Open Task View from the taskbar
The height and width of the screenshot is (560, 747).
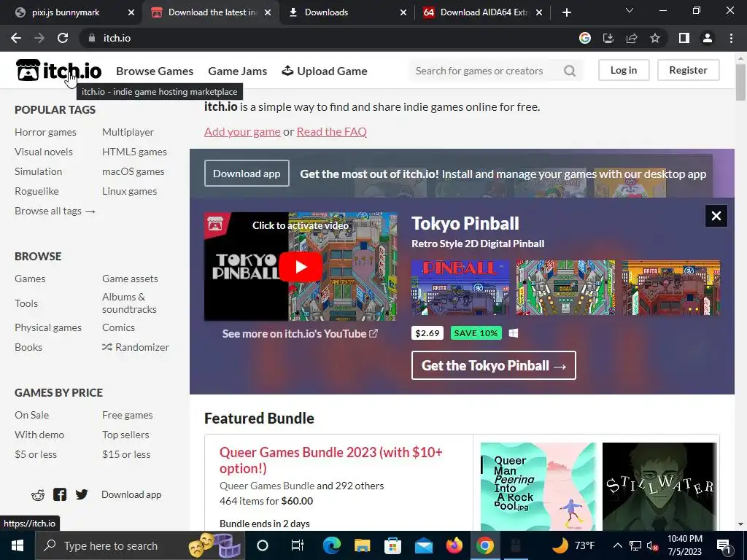(x=298, y=545)
